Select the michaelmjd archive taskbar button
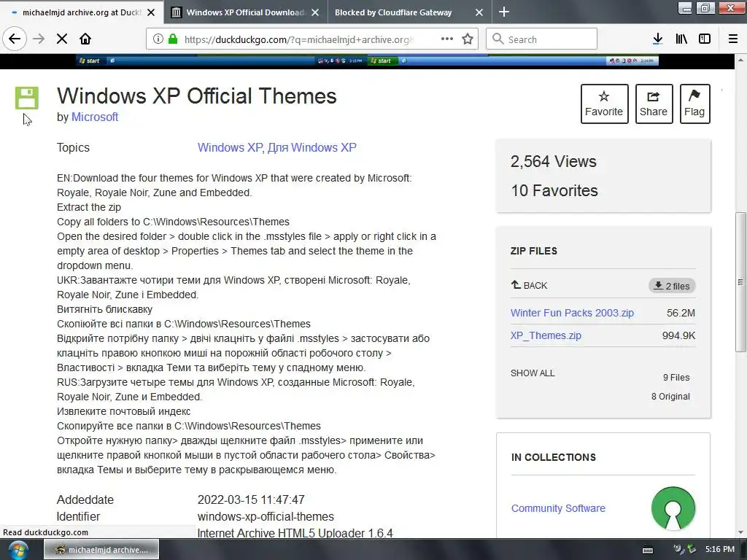Image resolution: width=747 pixels, height=560 pixels. (101, 550)
